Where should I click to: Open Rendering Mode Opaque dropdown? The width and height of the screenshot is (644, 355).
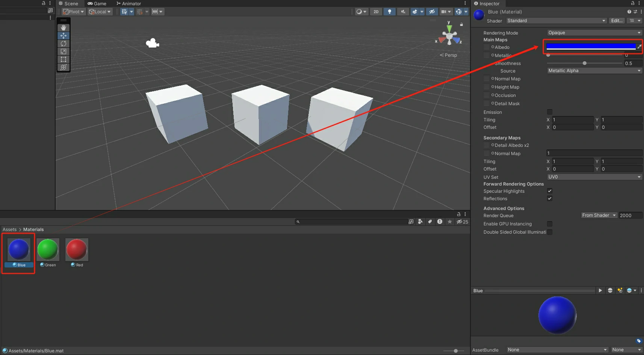tap(594, 33)
